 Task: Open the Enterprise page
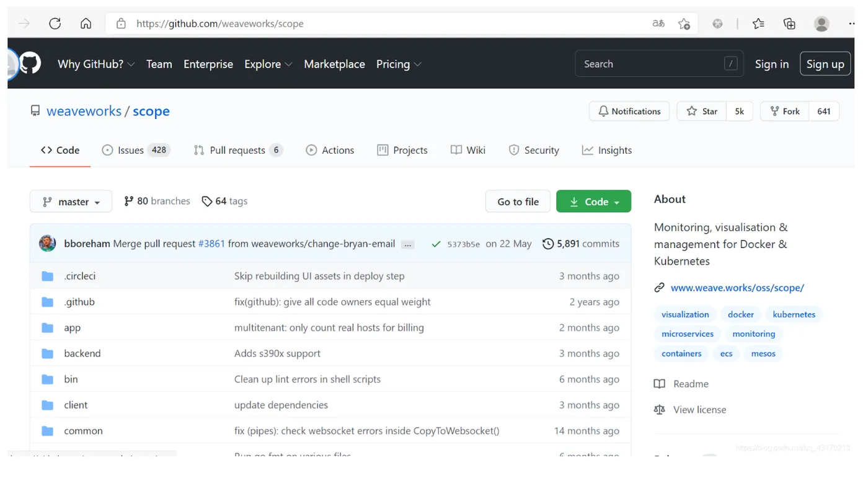(208, 64)
